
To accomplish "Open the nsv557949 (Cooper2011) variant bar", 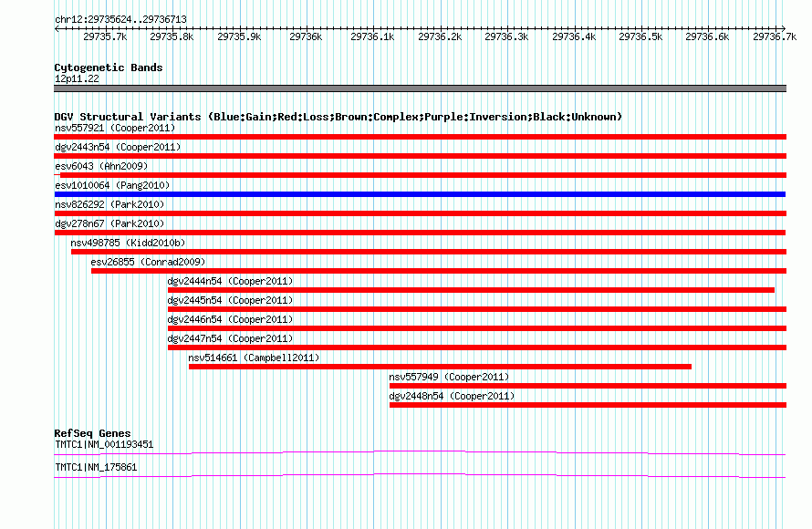I will (588, 386).
